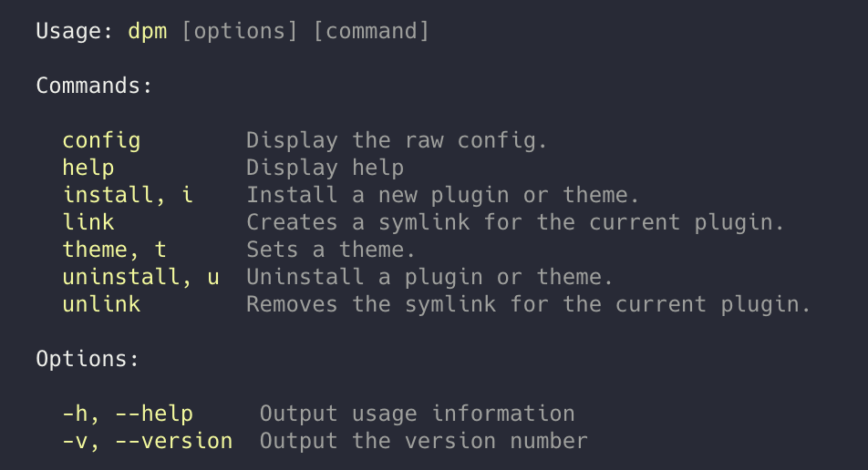Click the '-v, --version' option
This screenshot has width=868, height=470.
[x=147, y=441]
